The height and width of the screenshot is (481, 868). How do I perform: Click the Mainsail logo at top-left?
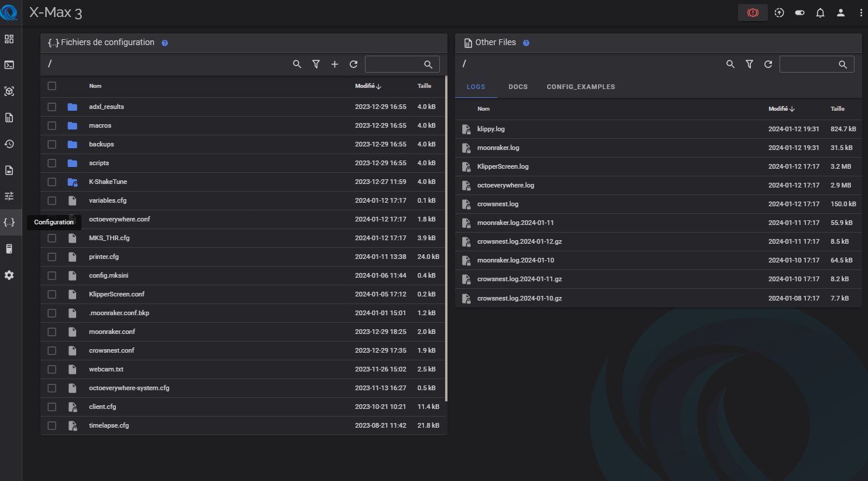click(x=9, y=12)
